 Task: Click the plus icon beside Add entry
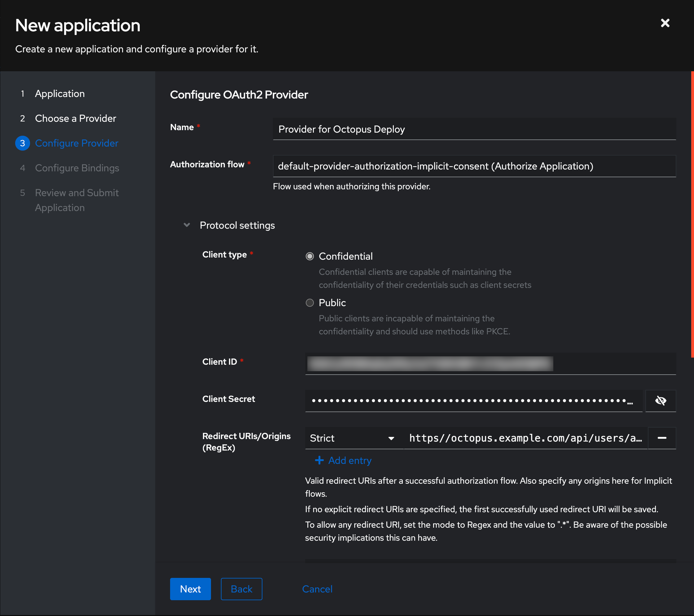[319, 460]
